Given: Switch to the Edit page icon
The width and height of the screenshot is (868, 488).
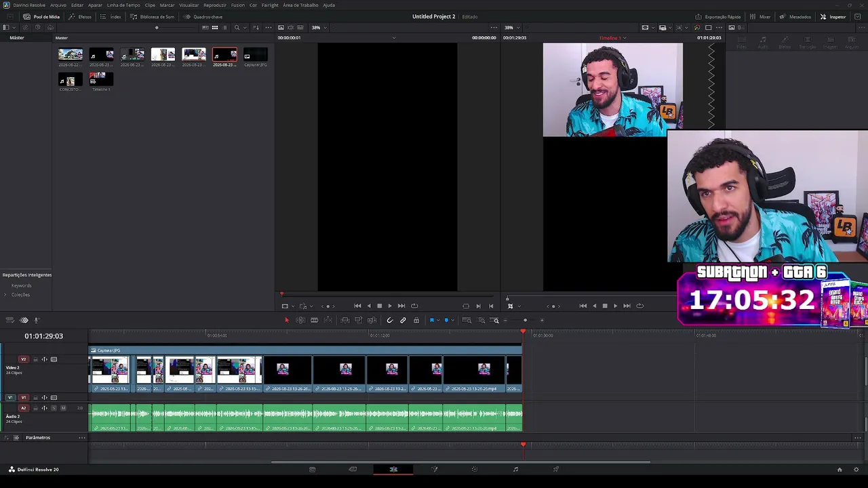Looking at the screenshot, I should pos(393,469).
